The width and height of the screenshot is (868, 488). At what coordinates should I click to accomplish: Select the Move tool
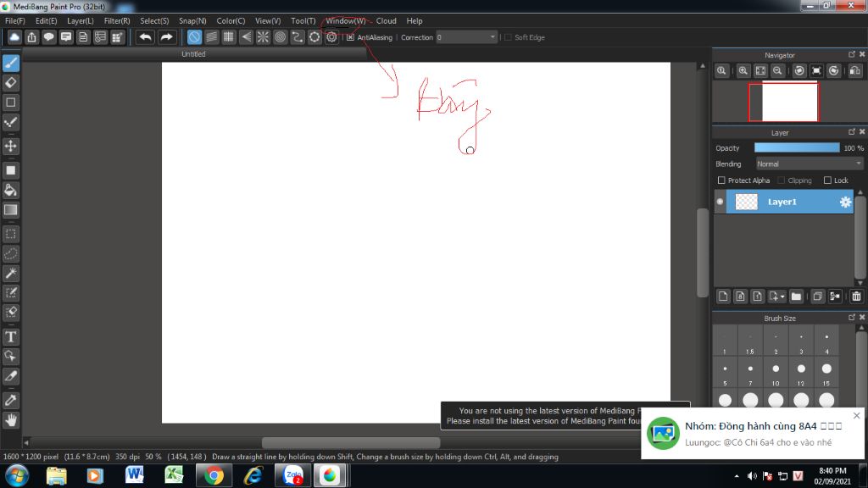pos(10,147)
